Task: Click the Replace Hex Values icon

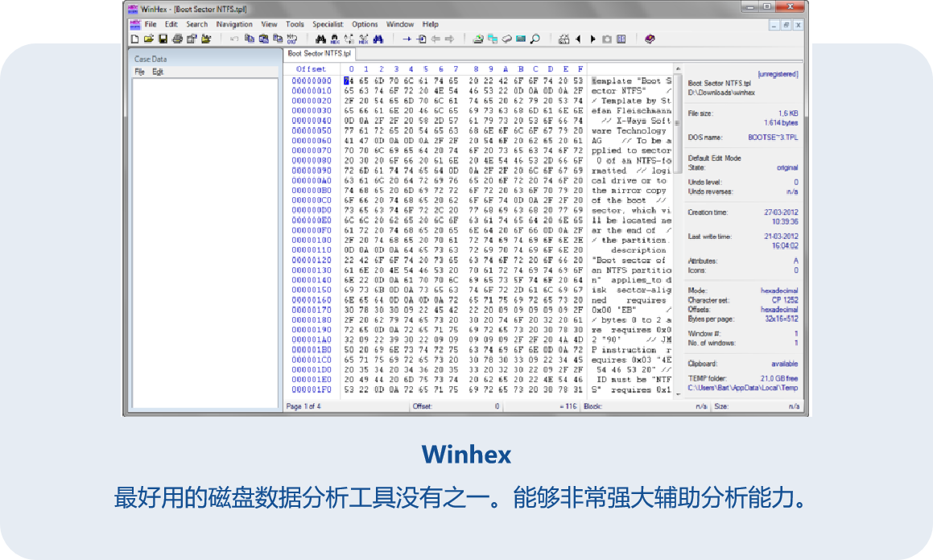Action: click(x=364, y=39)
